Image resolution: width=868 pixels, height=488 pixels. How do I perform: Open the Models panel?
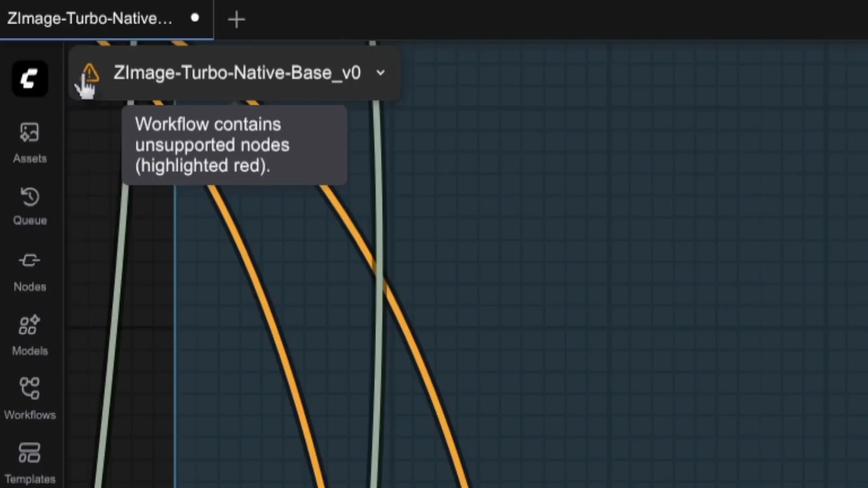[x=29, y=334]
